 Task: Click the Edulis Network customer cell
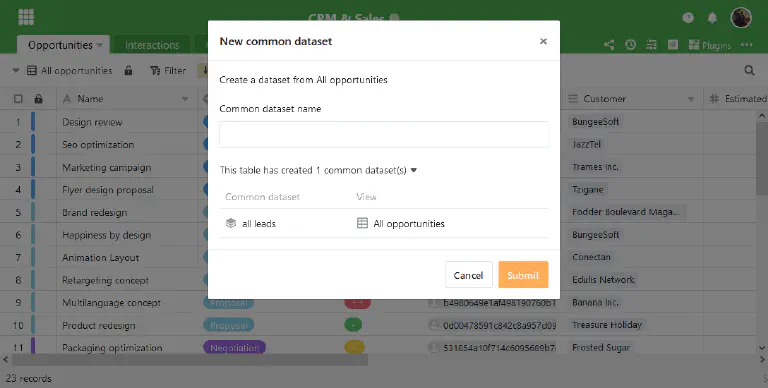tap(603, 280)
